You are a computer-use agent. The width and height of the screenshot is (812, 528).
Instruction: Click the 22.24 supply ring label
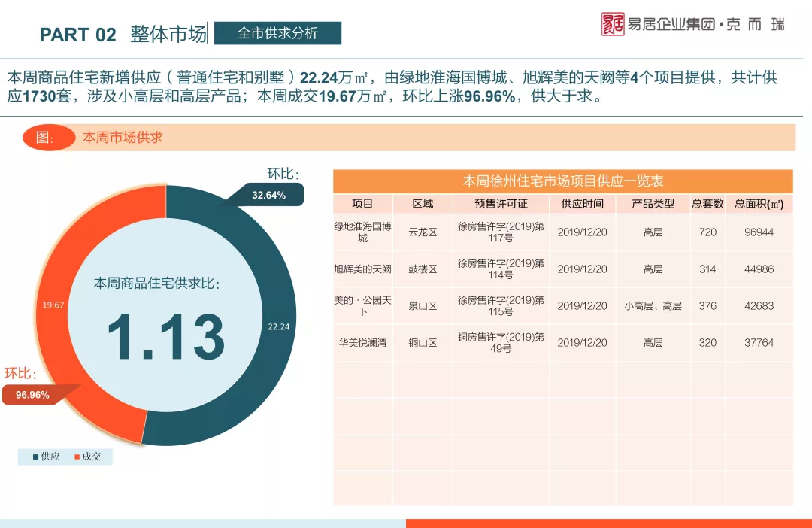click(x=279, y=327)
